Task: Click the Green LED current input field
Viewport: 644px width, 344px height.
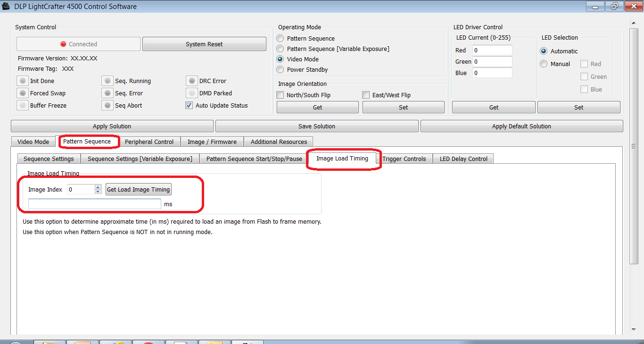Action: [x=492, y=61]
